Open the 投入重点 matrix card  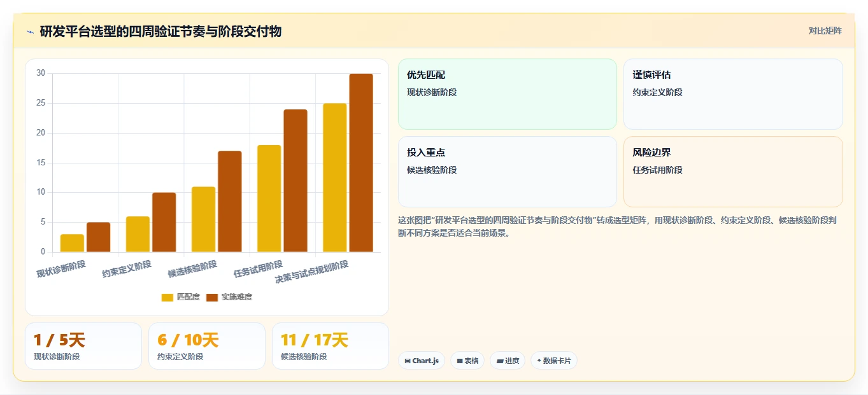[508, 172]
